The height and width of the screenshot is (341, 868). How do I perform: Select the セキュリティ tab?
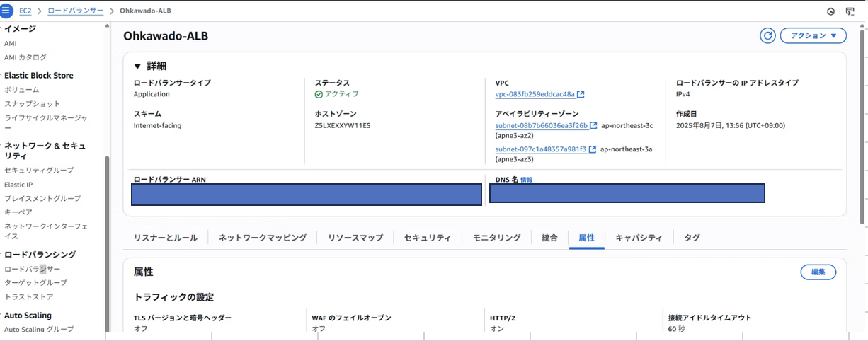pos(428,238)
